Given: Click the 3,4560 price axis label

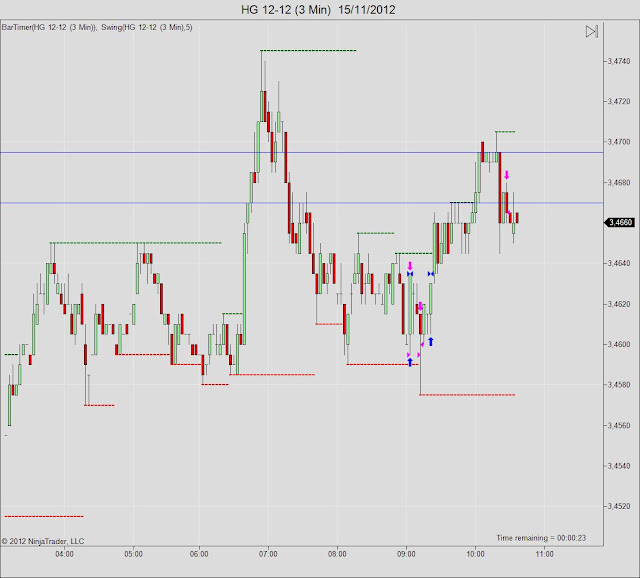Looking at the screenshot, I should 619,425.
